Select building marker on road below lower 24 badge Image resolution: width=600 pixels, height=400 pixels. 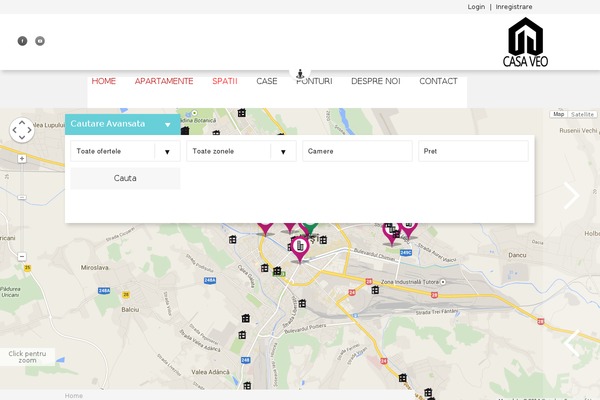pyautogui.click(x=403, y=378)
